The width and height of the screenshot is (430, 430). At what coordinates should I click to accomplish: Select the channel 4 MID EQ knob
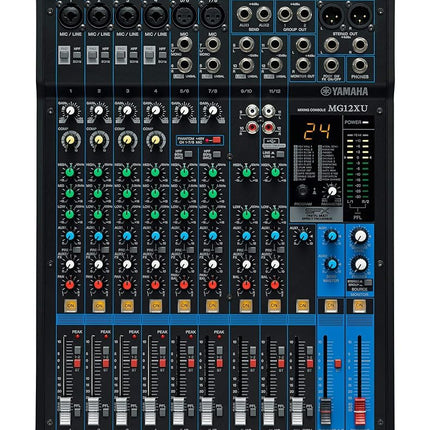[155, 193]
